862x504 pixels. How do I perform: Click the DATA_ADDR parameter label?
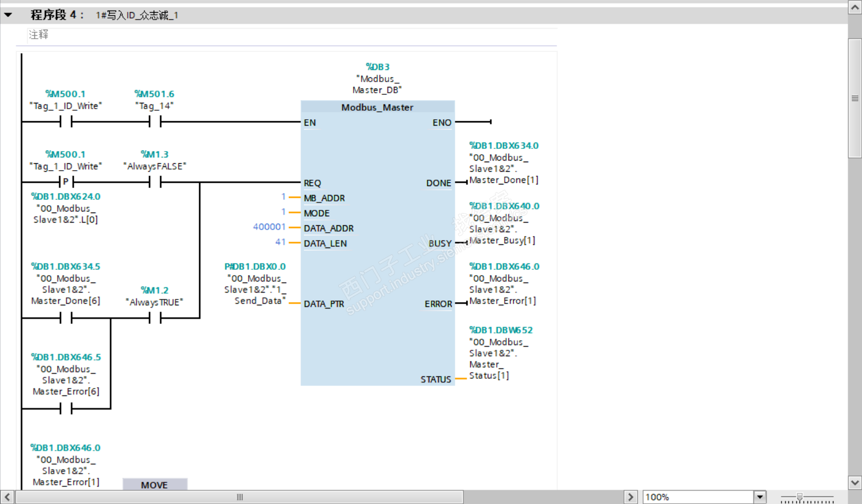coord(329,228)
